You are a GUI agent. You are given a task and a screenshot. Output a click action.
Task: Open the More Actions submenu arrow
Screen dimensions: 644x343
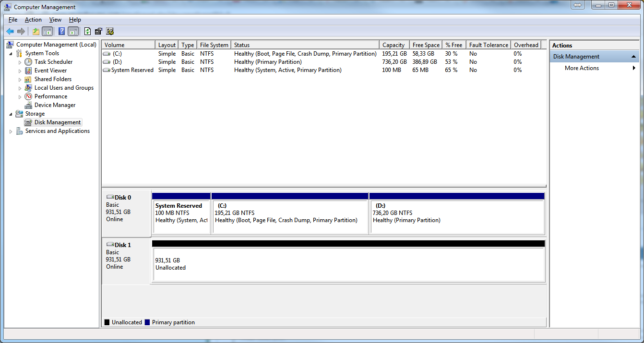[634, 68]
